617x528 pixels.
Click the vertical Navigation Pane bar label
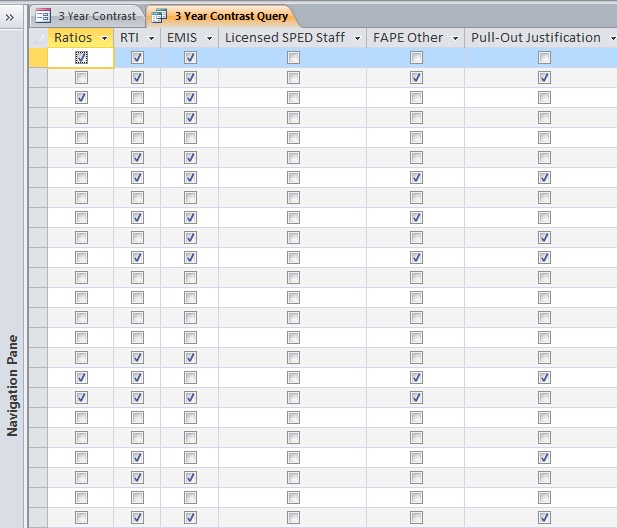click(12, 386)
